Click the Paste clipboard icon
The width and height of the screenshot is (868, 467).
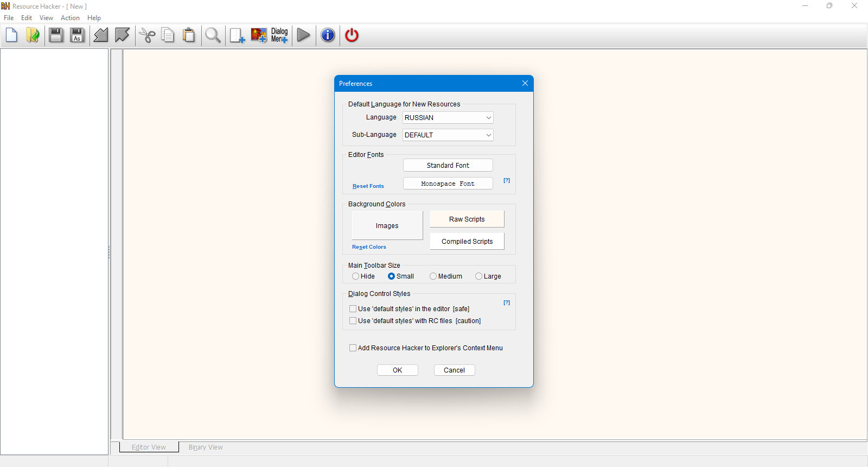click(x=189, y=35)
